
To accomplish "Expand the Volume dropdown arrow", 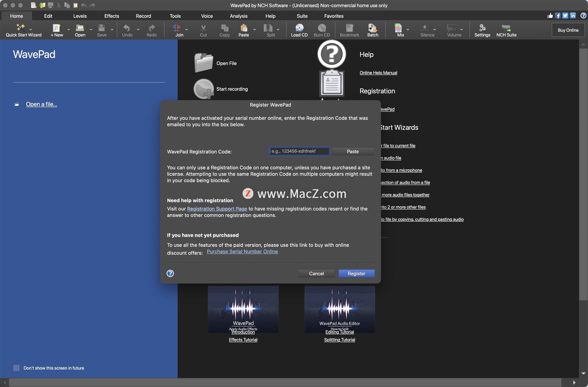I will [x=462, y=29].
